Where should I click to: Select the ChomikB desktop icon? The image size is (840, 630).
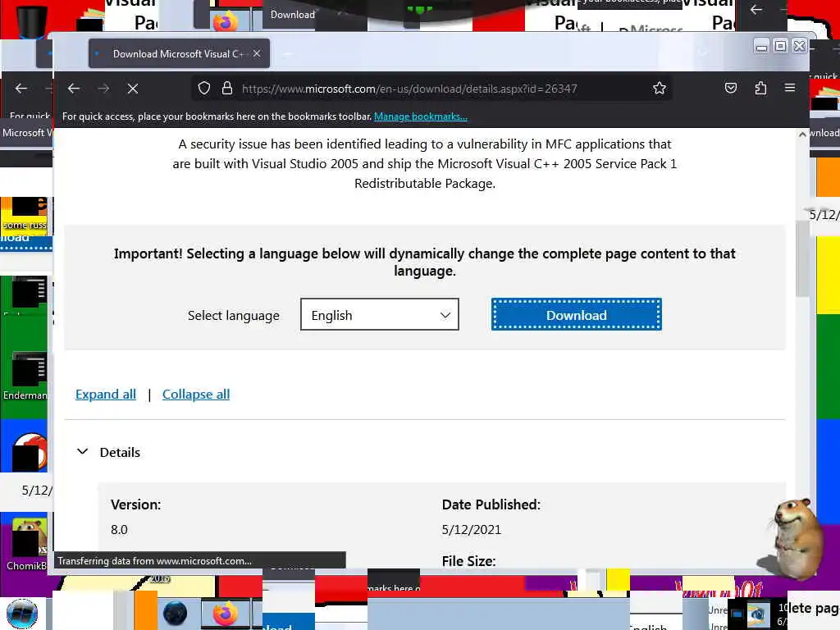click(x=26, y=544)
